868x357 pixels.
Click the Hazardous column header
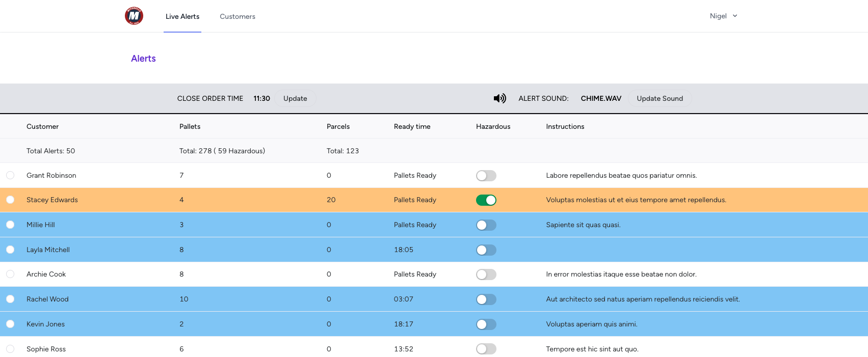pos(493,126)
